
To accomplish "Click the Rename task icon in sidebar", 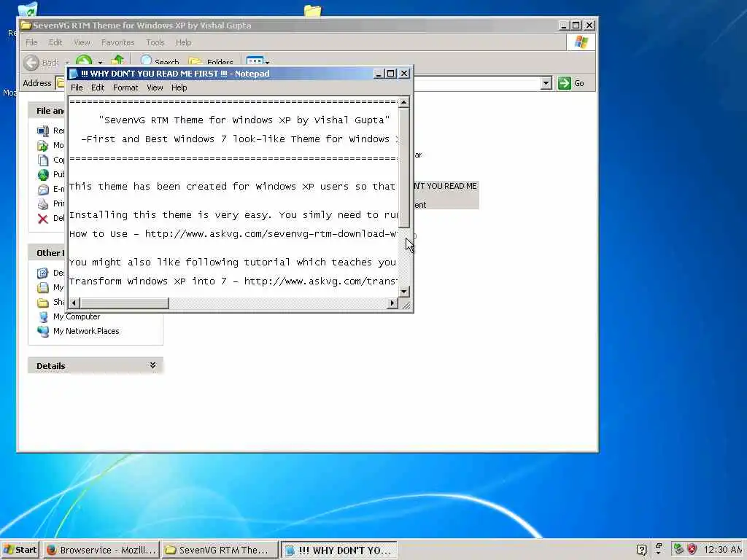I will [43, 131].
